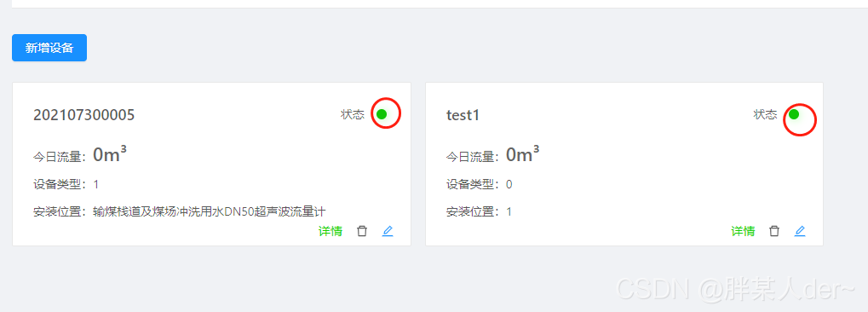Click green status dot on test1 card
The image size is (868, 312).
pyautogui.click(x=794, y=114)
